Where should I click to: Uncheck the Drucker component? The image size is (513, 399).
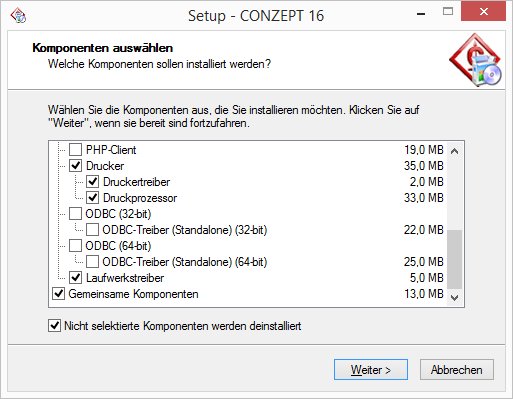(x=75, y=166)
